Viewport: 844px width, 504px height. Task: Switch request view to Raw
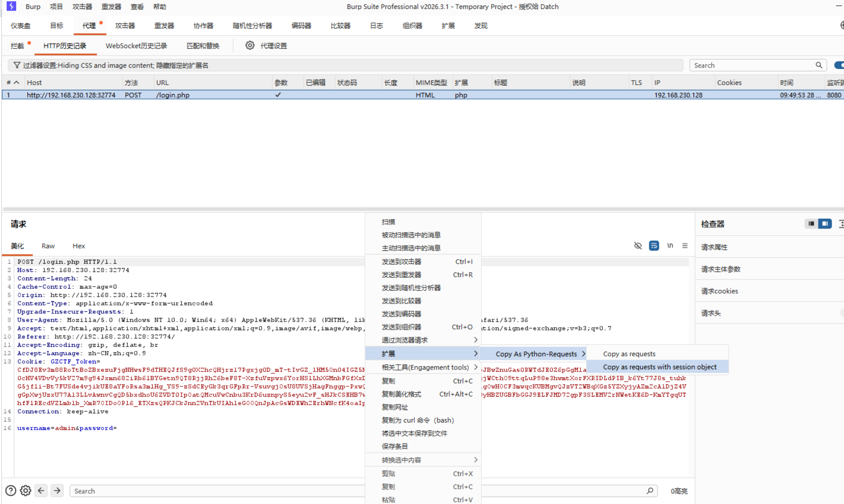(x=48, y=246)
